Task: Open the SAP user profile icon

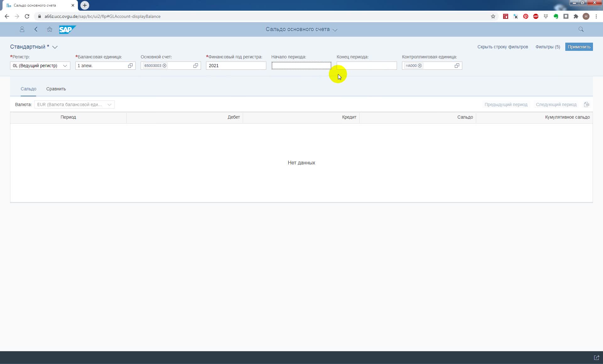Action: [22, 29]
